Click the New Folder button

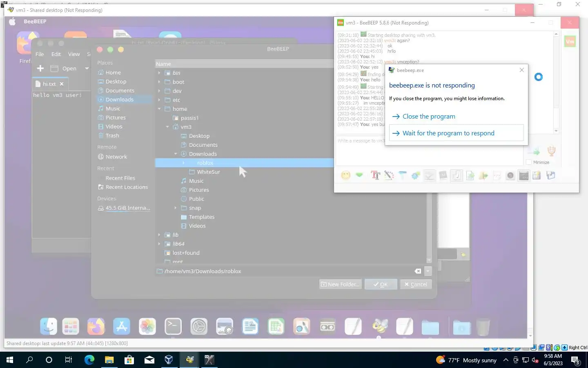click(x=340, y=284)
